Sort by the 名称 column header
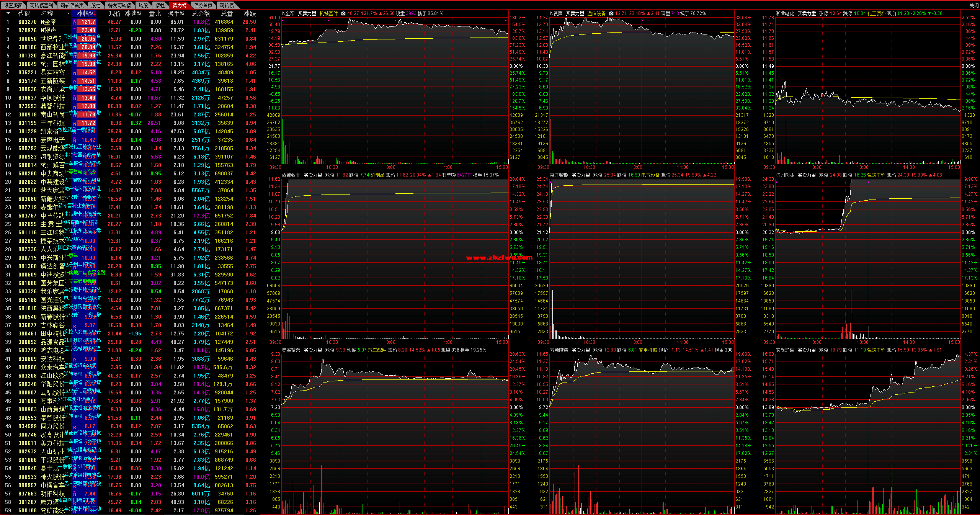 click(x=47, y=13)
